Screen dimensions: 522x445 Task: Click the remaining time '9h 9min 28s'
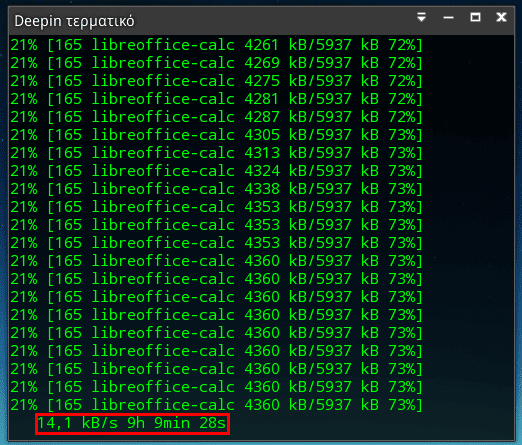[177, 423]
